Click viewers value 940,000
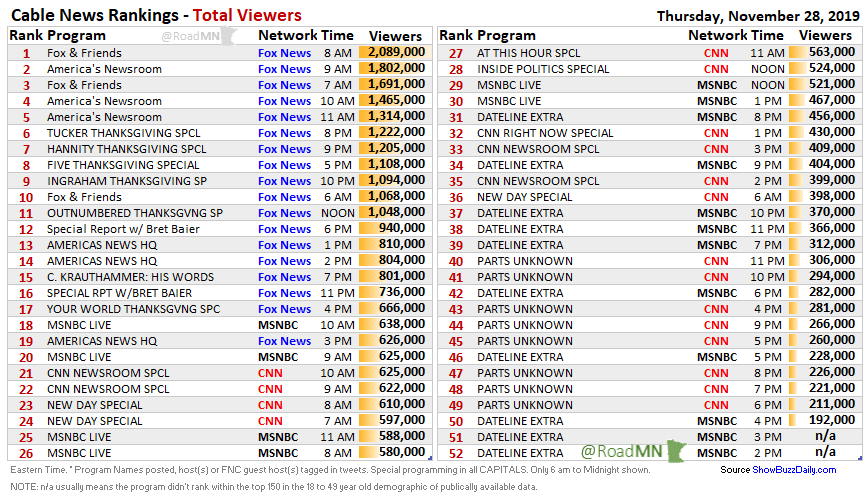Viewport: 867px width, 495px height. (402, 228)
